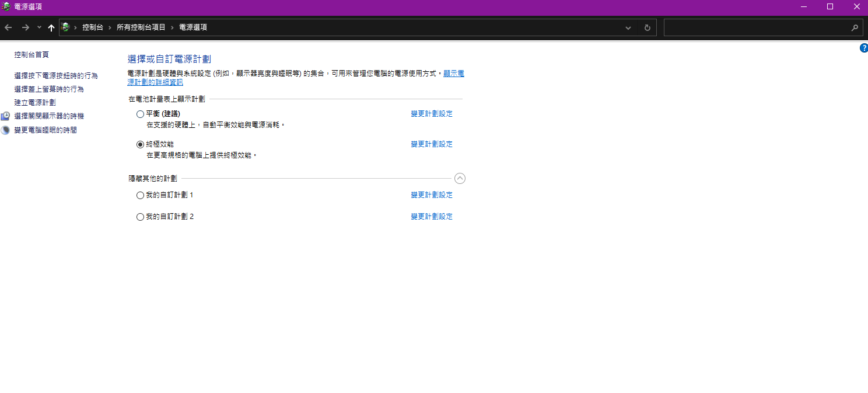Click the Forward navigation arrow
This screenshot has width=868, height=393.
coord(25,27)
